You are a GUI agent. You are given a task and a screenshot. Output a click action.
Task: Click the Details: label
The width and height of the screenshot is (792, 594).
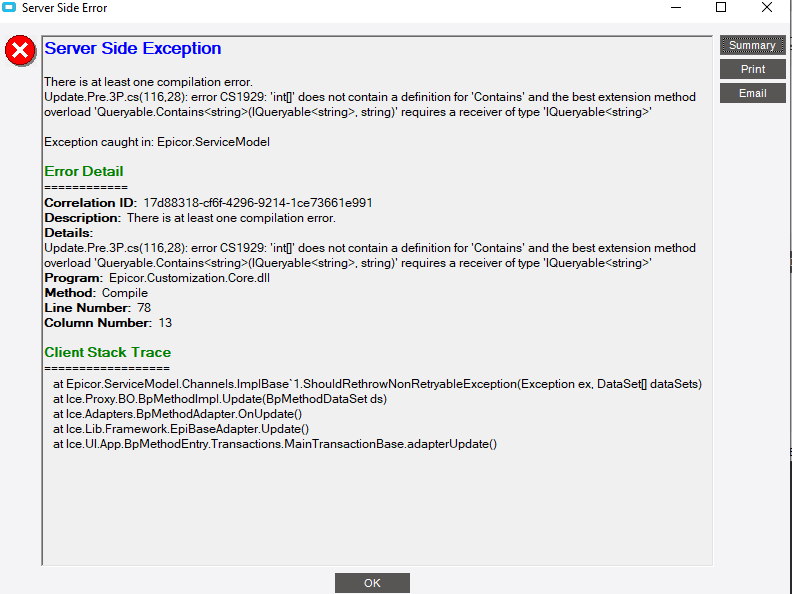pyautogui.click(x=69, y=233)
